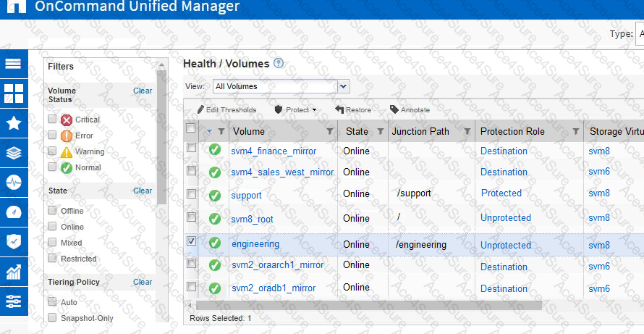Image resolution: width=644 pixels, height=334 pixels.
Task: Click the help question mark next to Health / Volumes
Action: click(x=279, y=64)
